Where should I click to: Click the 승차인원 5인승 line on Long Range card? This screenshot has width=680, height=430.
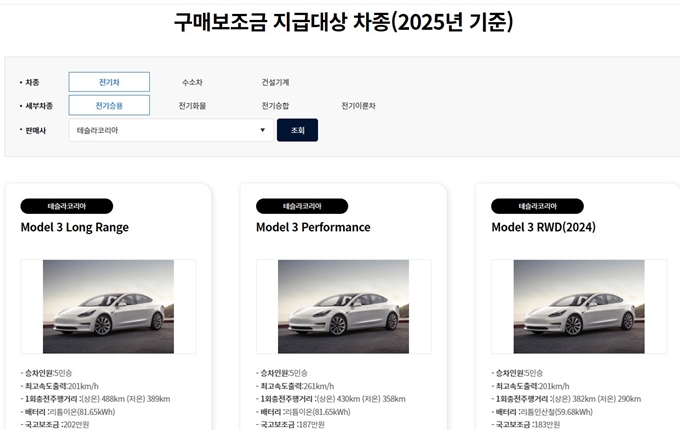pos(46,373)
